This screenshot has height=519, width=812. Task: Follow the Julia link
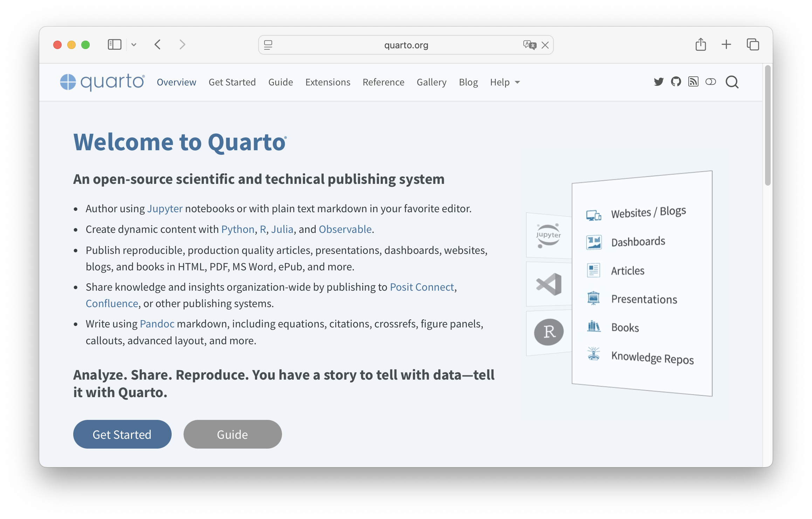click(x=282, y=229)
